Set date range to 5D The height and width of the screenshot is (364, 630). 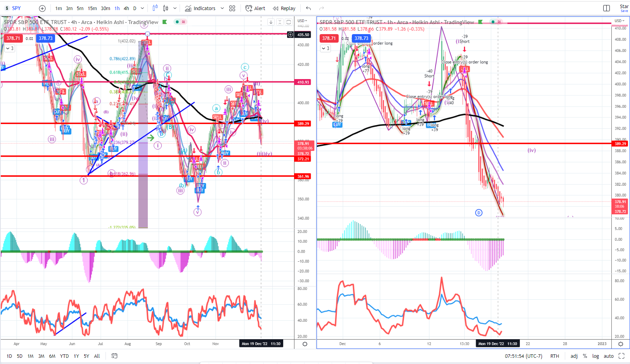coord(20,356)
